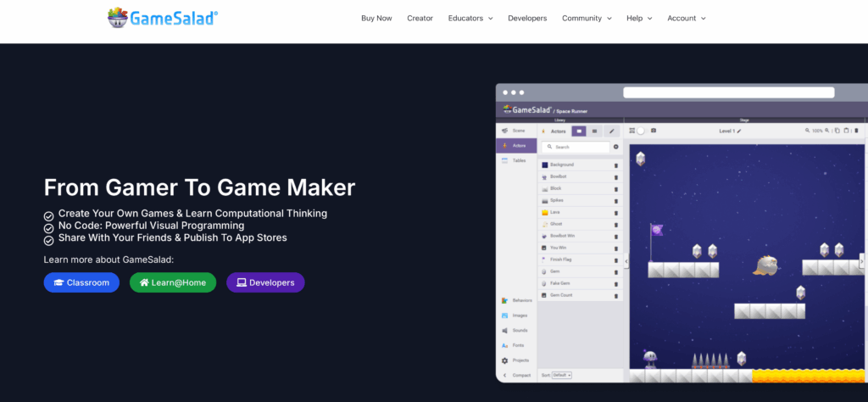Click the zoom out magnifier left of 100%
Image resolution: width=868 pixels, height=402 pixels.
pyautogui.click(x=807, y=131)
